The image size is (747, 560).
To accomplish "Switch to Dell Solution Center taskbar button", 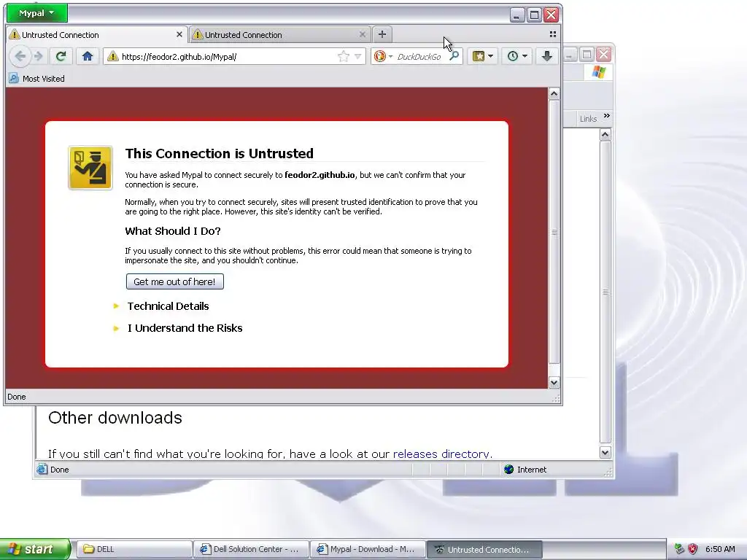I will [251, 549].
